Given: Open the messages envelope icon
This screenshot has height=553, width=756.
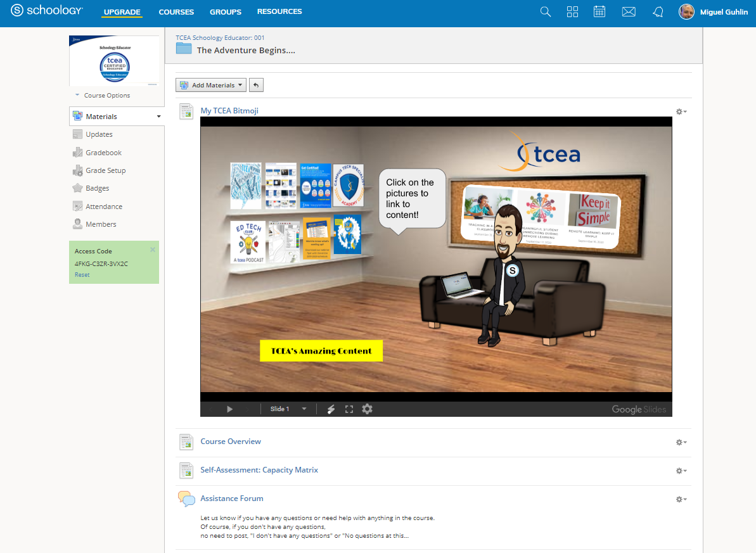Looking at the screenshot, I should point(629,11).
